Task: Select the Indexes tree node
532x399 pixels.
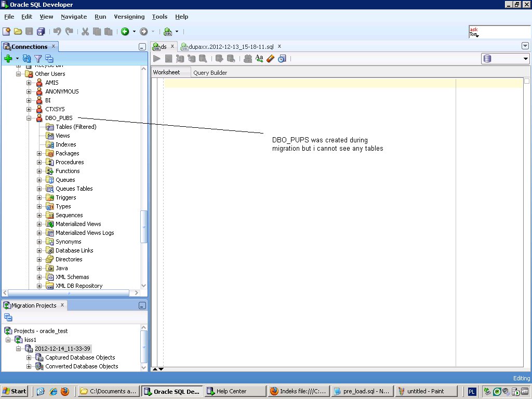Action: coord(66,144)
